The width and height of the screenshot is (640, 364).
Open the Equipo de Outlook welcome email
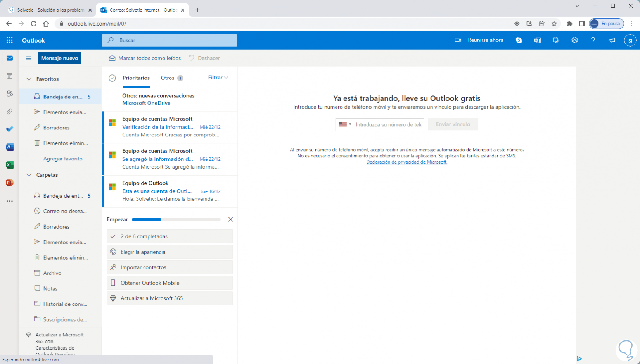click(170, 191)
